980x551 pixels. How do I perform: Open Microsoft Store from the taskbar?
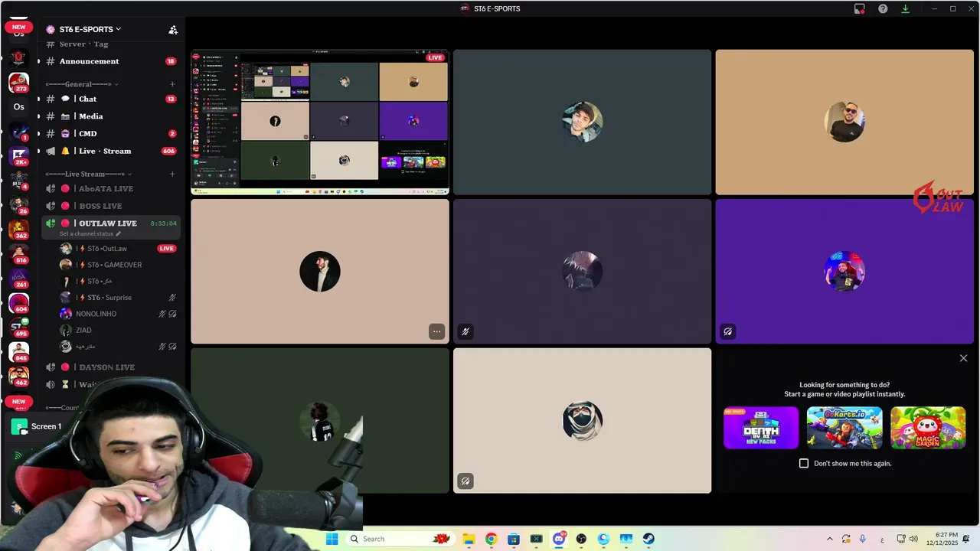coord(513,539)
